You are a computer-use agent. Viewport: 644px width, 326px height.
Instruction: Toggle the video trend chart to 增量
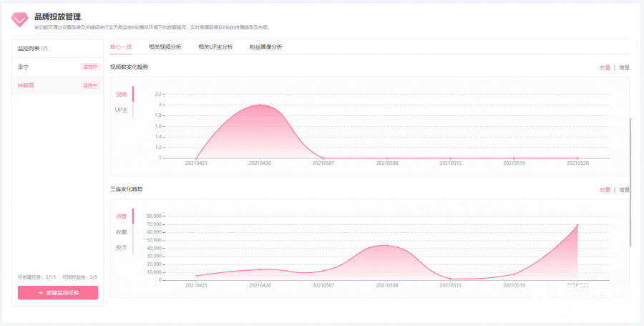pos(624,68)
